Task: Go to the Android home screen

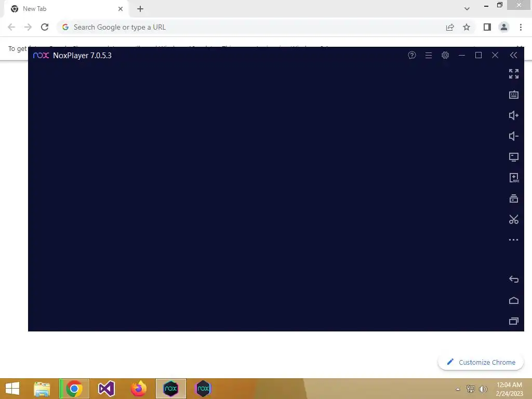Action: click(x=514, y=300)
